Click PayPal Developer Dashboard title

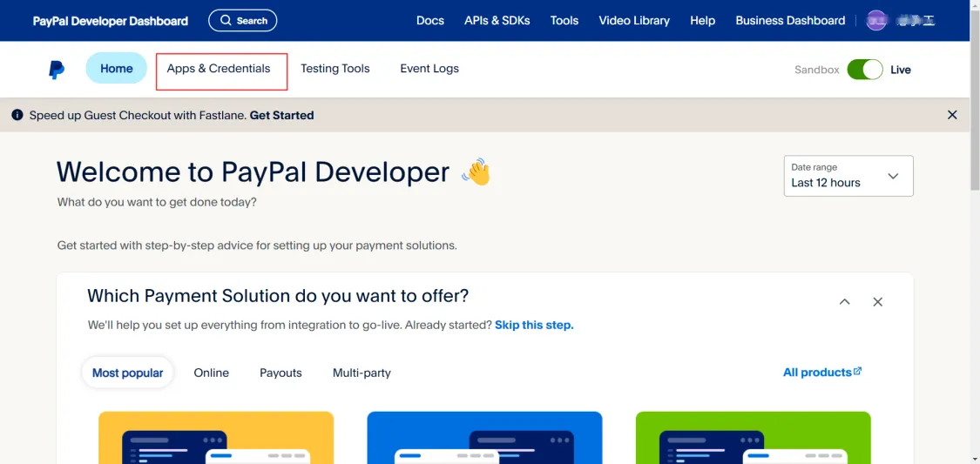tap(110, 21)
